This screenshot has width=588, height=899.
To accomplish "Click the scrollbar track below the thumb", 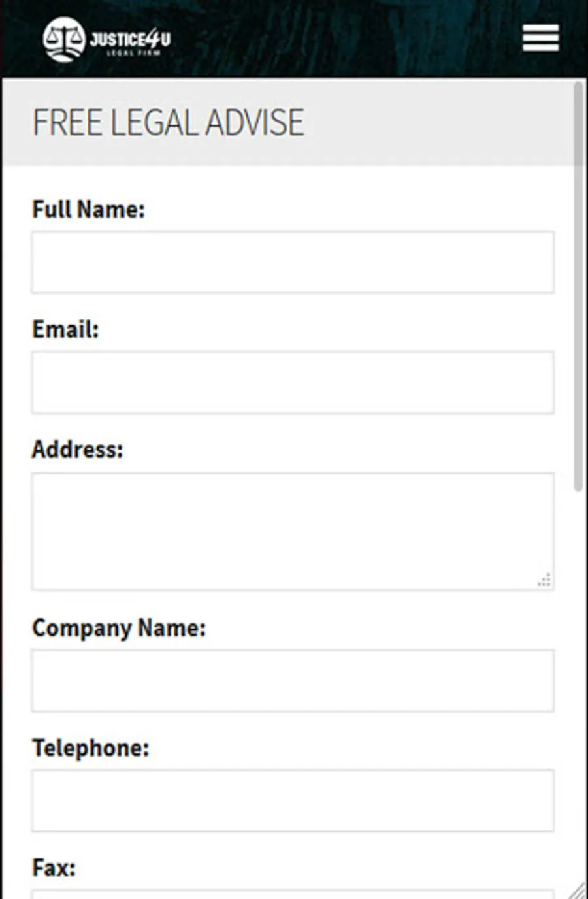I will (x=578, y=686).
